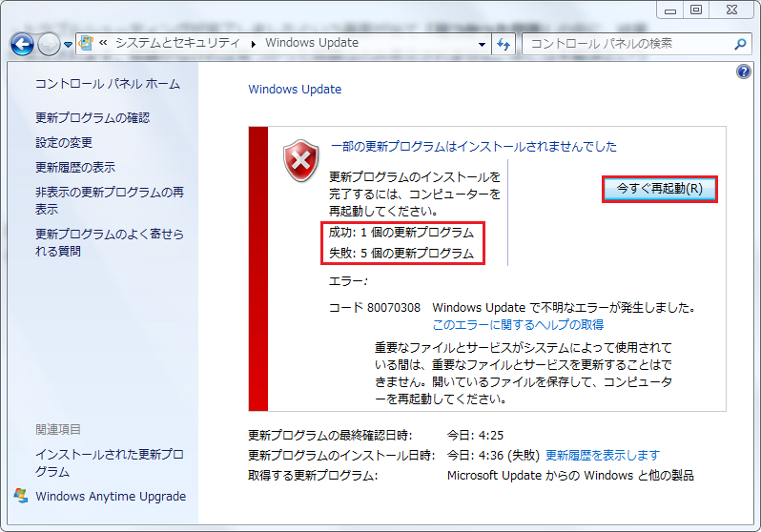Click the magnifier search icon
The height and width of the screenshot is (532, 761).
point(740,44)
